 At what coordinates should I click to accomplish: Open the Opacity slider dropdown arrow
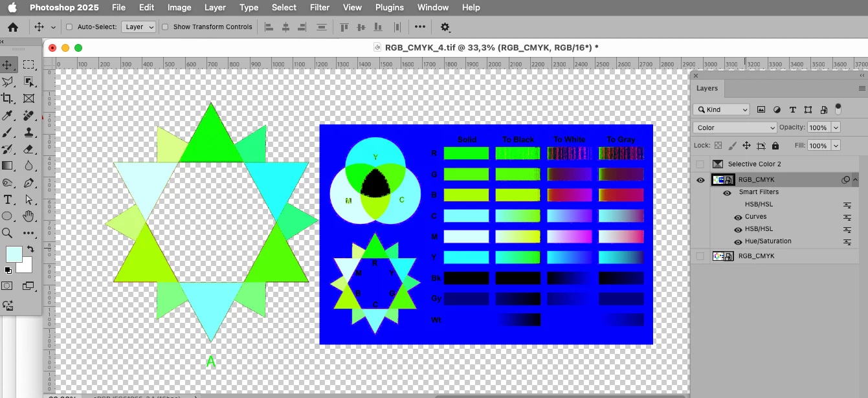pyautogui.click(x=836, y=127)
